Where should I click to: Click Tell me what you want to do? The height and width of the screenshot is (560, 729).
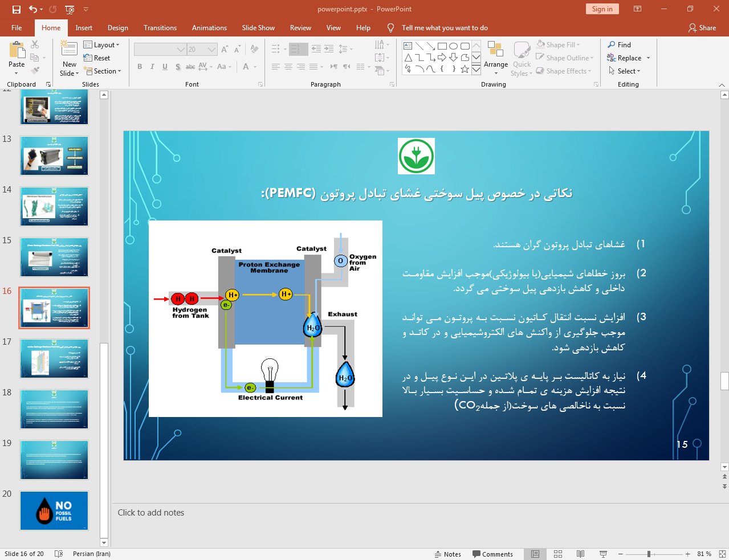(444, 27)
